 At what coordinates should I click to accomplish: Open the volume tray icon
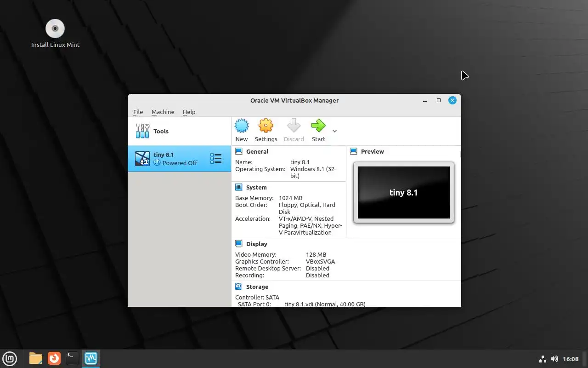click(x=554, y=359)
